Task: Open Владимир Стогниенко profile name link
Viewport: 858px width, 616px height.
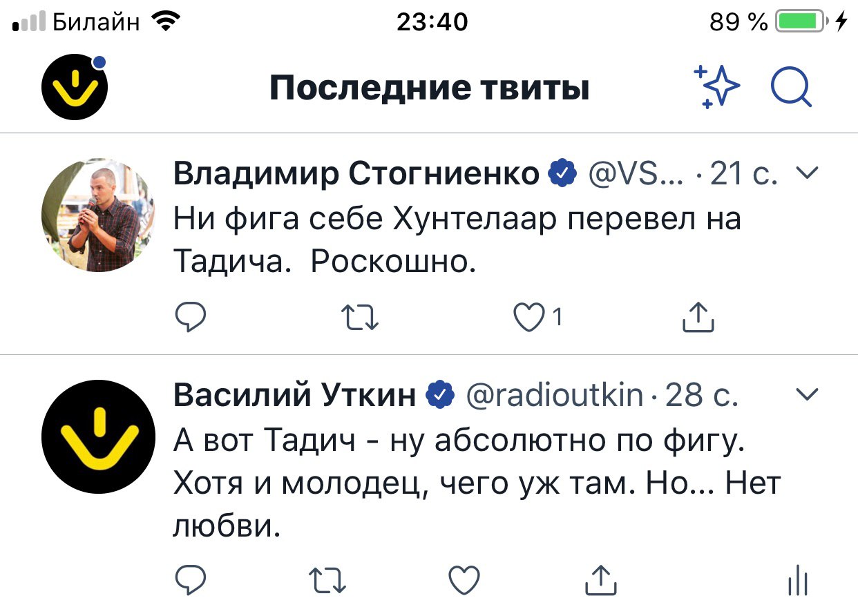Action: (x=356, y=174)
